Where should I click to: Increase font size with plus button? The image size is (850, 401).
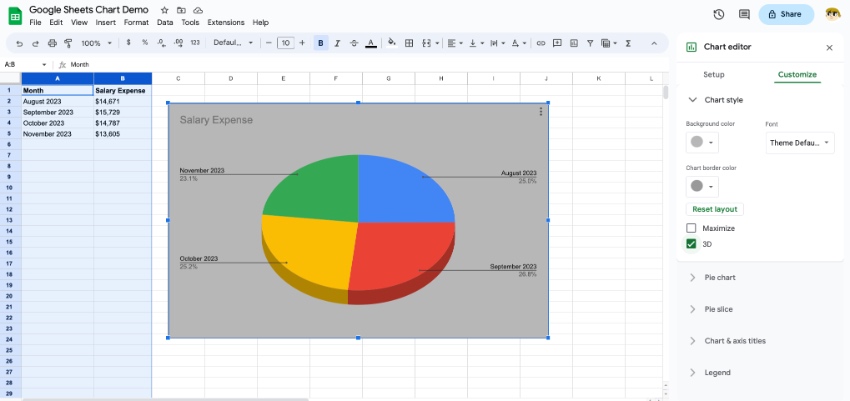302,43
